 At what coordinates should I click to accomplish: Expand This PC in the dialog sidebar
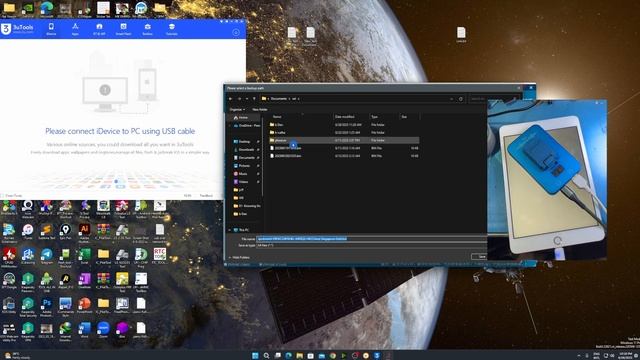tap(229, 230)
